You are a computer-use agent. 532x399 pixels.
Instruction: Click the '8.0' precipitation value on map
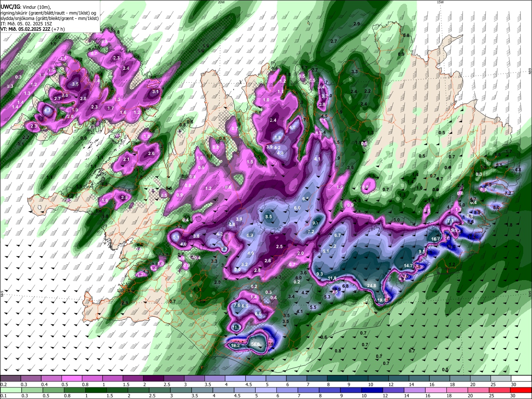[496, 207]
